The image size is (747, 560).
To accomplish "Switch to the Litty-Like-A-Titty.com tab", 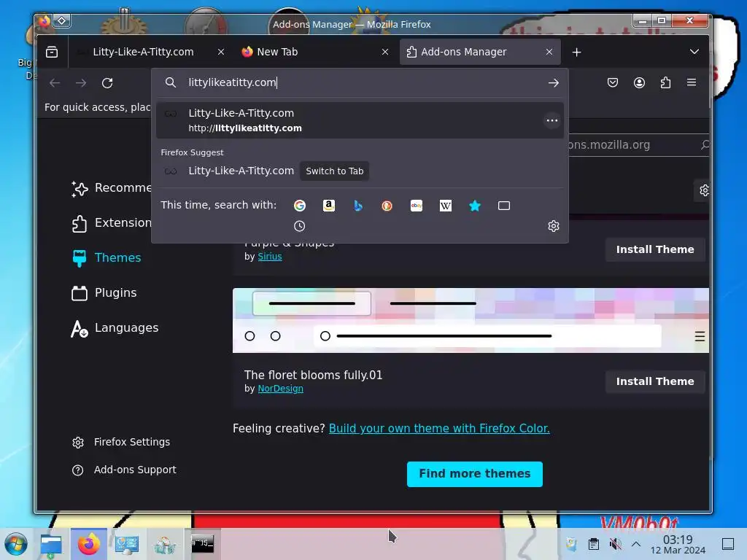I will tap(143, 52).
